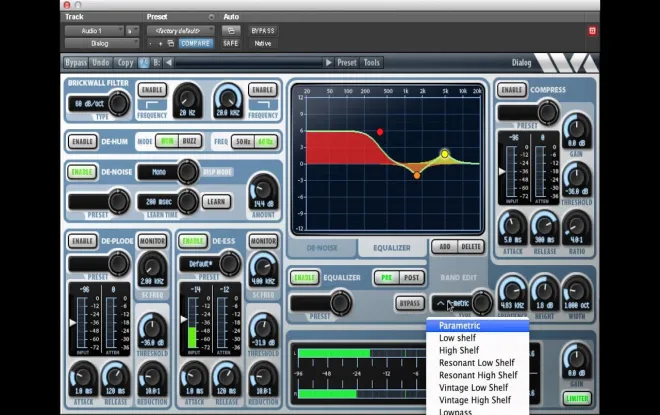
Task: Toggle Brickwall lowpass Enable button
Action: pos(263,90)
